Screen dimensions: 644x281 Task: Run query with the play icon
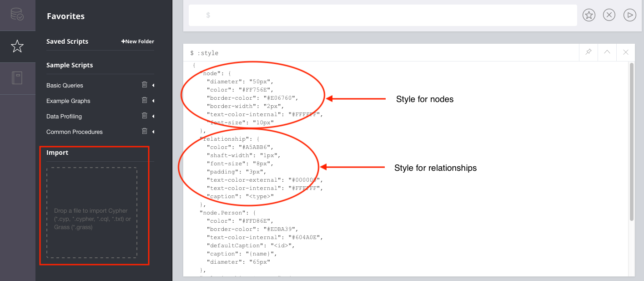[629, 15]
